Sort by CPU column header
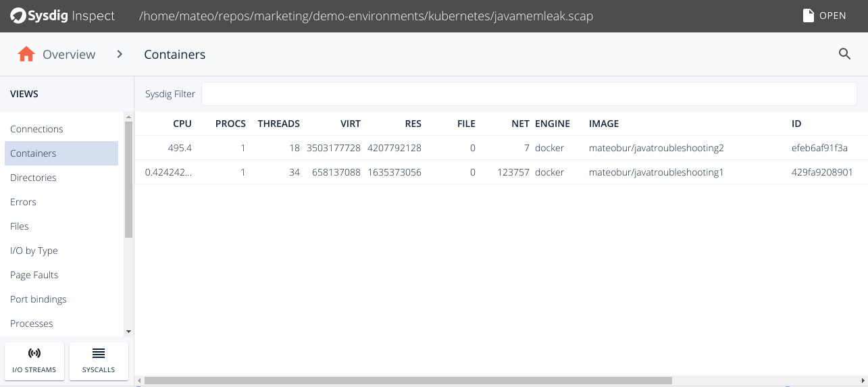 pos(182,124)
